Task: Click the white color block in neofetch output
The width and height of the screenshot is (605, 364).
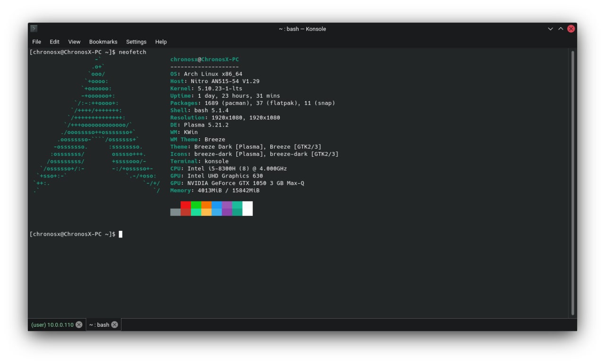Action: click(248, 209)
